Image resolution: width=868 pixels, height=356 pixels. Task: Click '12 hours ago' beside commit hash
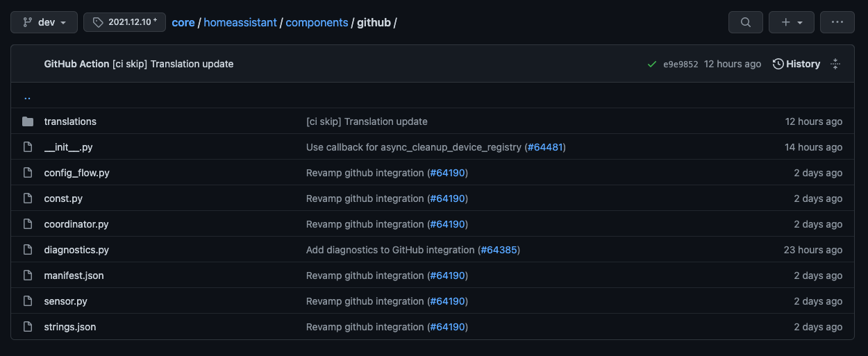click(733, 64)
